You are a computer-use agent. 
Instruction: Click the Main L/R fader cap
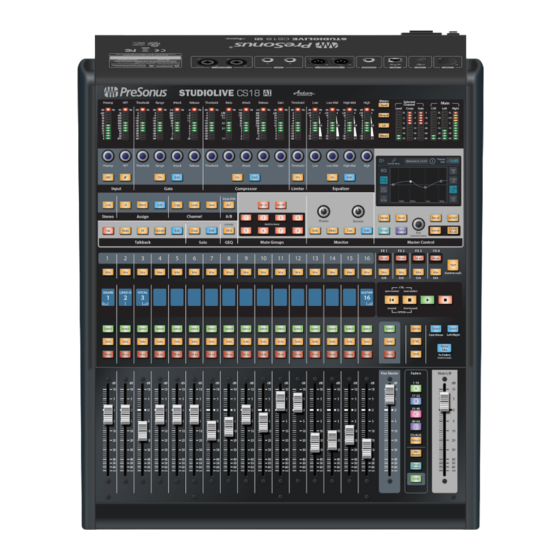click(x=444, y=401)
